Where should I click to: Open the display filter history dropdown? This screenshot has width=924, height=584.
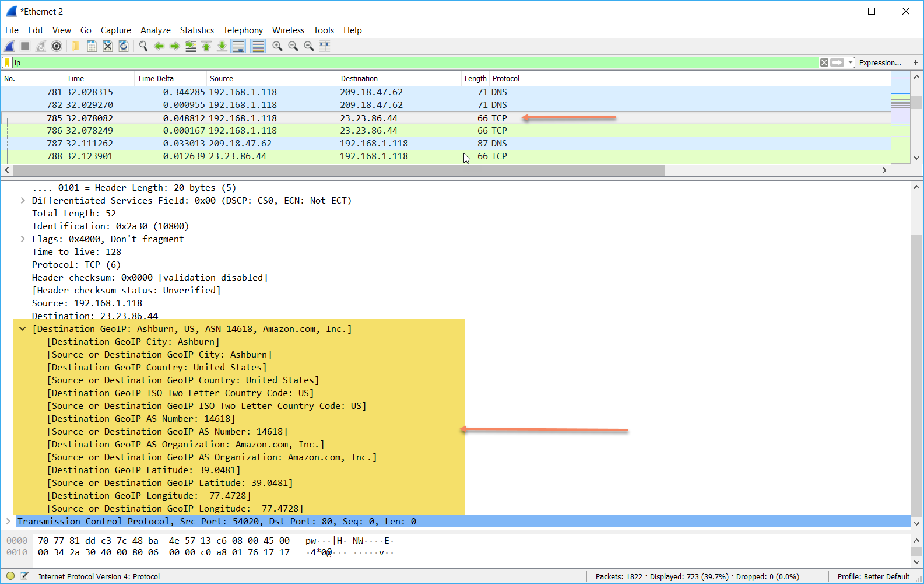pos(851,62)
